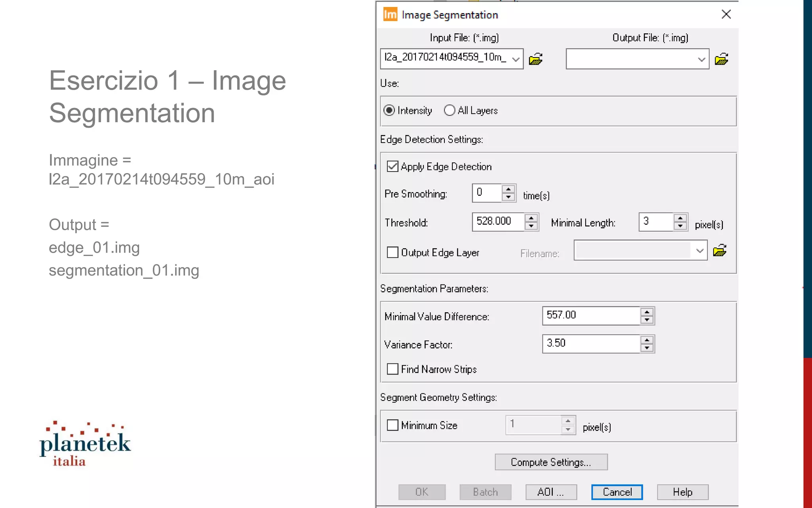Screen dimensions: 812x508
Task: Click the Output File browse folder icon
Action: point(721,59)
